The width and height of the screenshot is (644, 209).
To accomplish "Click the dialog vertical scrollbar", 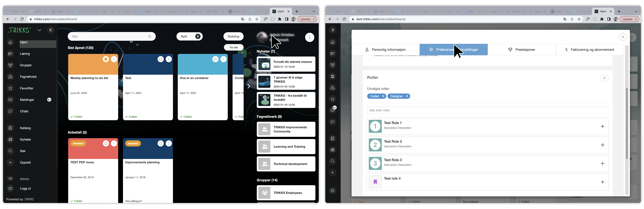I will [627, 123].
